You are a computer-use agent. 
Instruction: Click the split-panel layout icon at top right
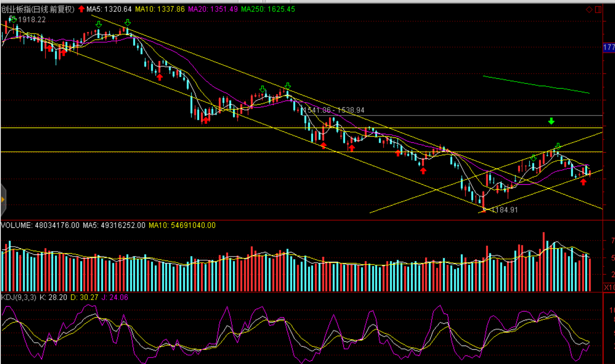tap(598, 9)
